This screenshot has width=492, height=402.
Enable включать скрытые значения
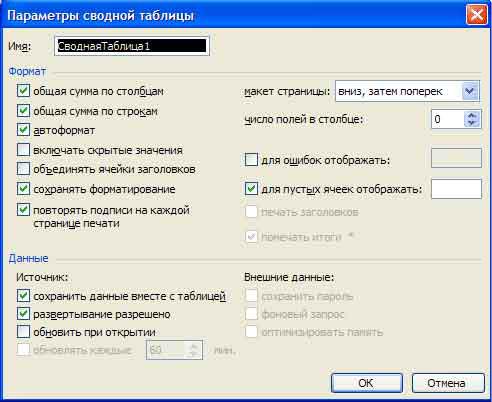point(23,150)
